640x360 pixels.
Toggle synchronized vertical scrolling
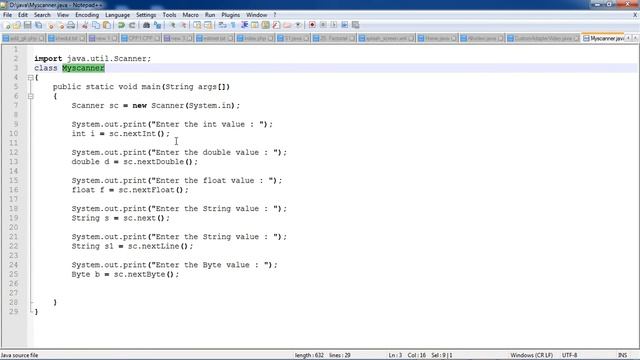pos(197,25)
